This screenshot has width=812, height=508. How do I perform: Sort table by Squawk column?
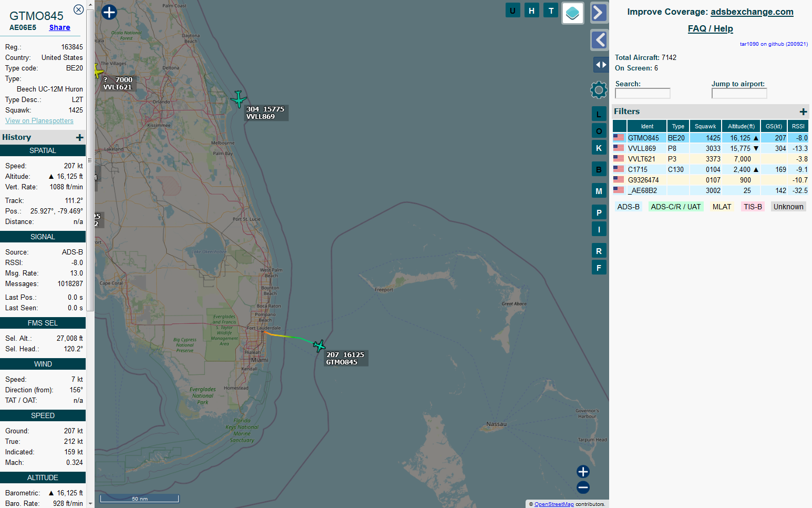(705, 126)
